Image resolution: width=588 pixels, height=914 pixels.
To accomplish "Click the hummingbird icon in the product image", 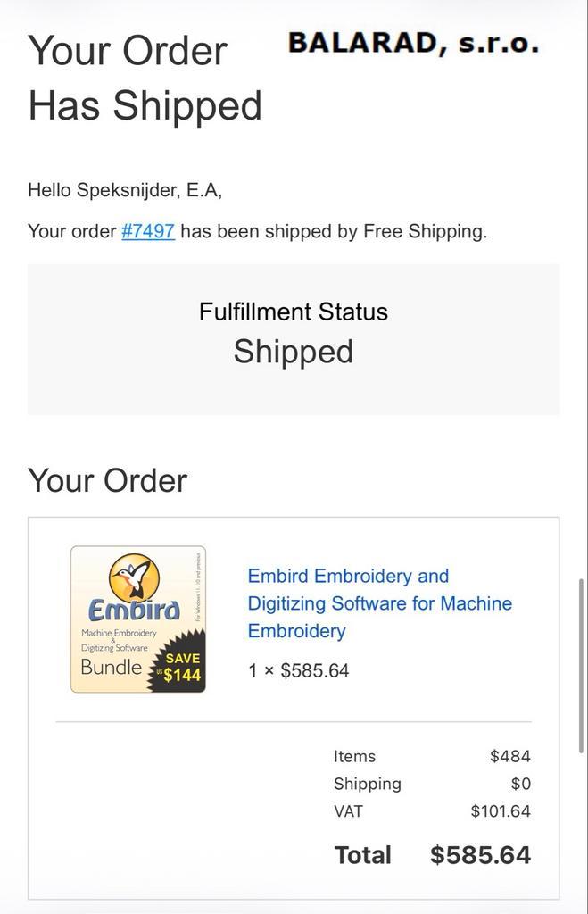I will tap(134, 576).
